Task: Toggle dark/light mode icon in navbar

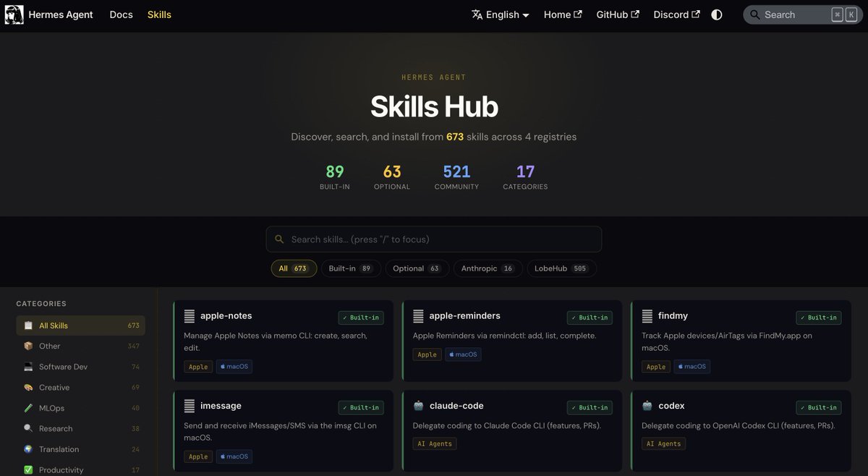Action: pos(717,14)
